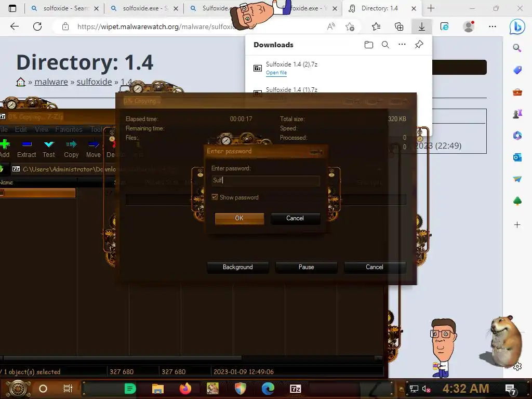Switch to the solfoxide - Search tab

pos(65,8)
